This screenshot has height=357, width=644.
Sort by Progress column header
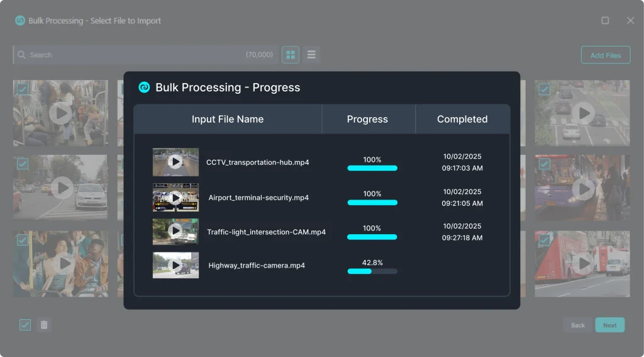click(x=367, y=119)
